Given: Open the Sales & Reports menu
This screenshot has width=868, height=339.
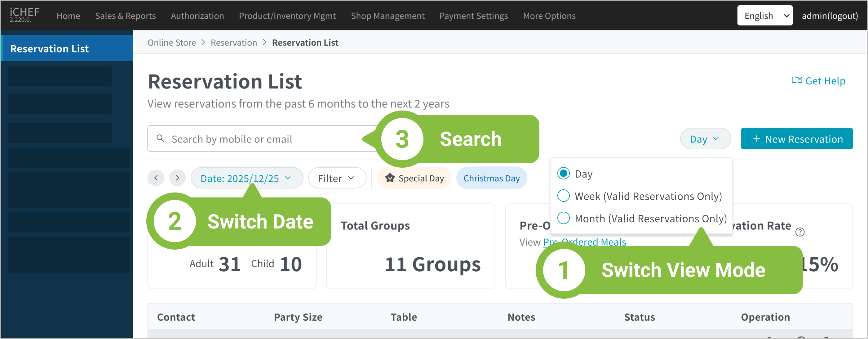Looking at the screenshot, I should 125,16.
